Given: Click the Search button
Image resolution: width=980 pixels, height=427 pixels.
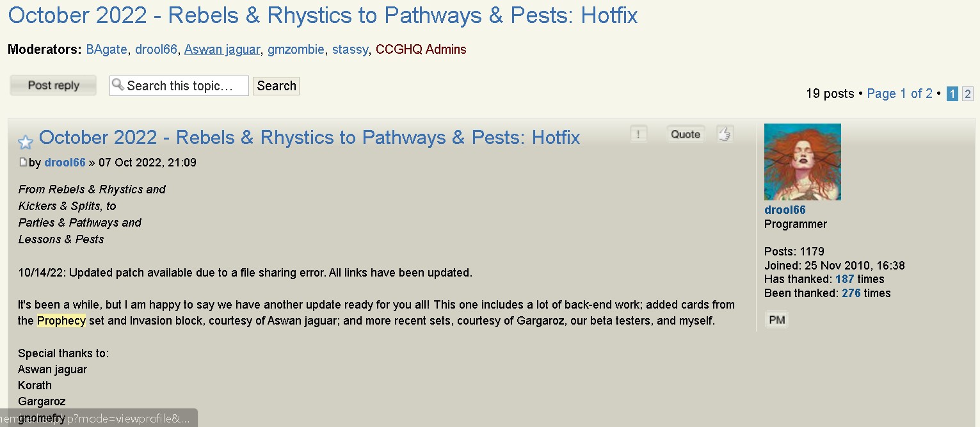Looking at the screenshot, I should (277, 86).
